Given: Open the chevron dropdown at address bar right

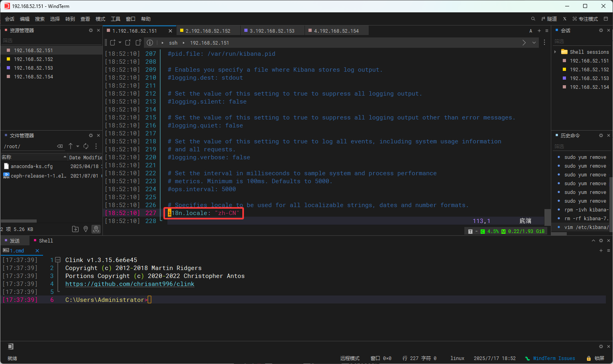Looking at the screenshot, I should (x=534, y=43).
